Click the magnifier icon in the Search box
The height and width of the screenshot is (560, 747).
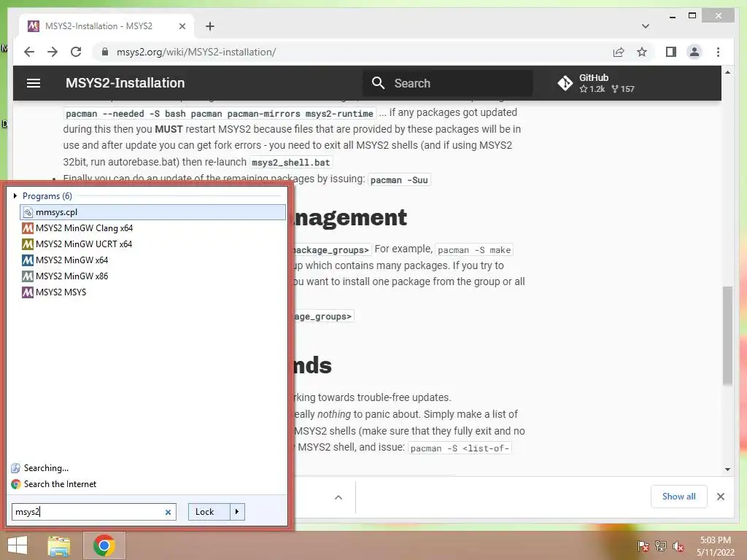tap(378, 83)
